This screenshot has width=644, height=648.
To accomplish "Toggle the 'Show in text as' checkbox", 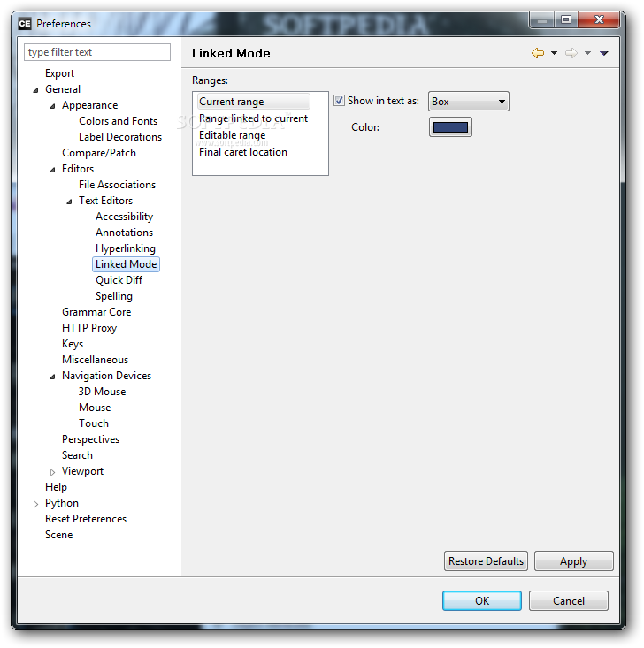I will pos(339,101).
